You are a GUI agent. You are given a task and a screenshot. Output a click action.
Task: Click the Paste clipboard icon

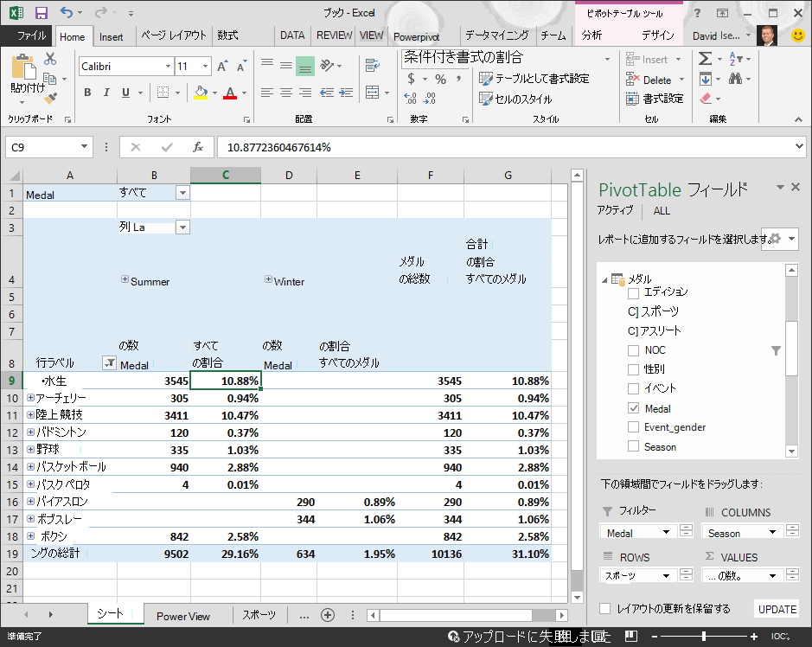pyautogui.click(x=24, y=67)
